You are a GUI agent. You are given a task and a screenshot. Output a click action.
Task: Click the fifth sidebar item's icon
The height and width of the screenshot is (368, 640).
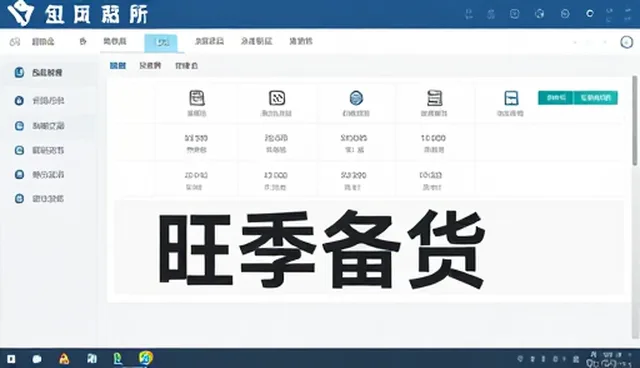[x=19, y=175]
